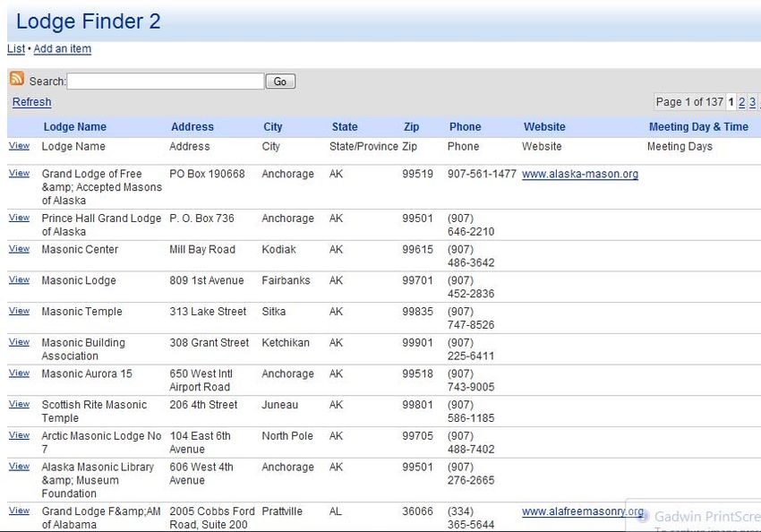Select the 'Prattville' city cell
This screenshot has width=761, height=532.
(282, 511)
